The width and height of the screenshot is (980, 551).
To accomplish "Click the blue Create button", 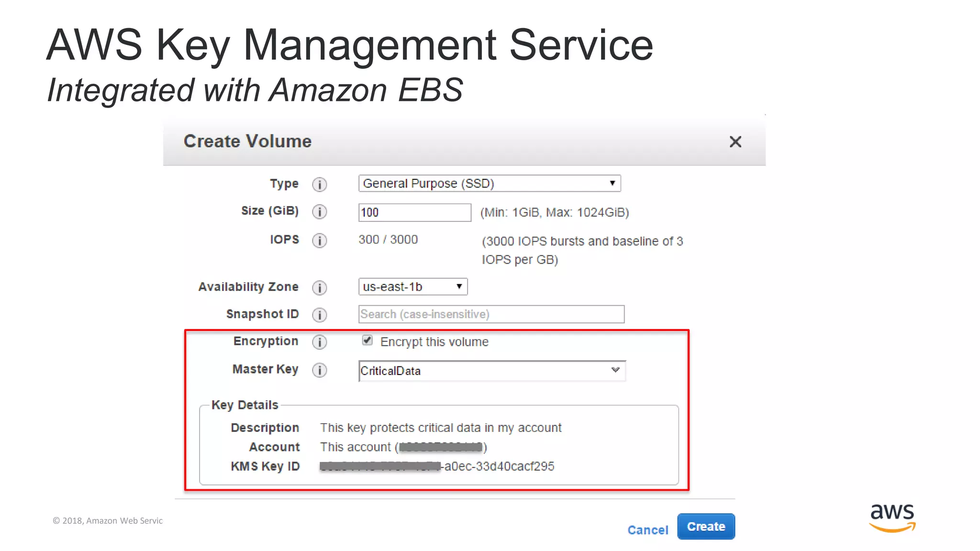I will tap(706, 527).
